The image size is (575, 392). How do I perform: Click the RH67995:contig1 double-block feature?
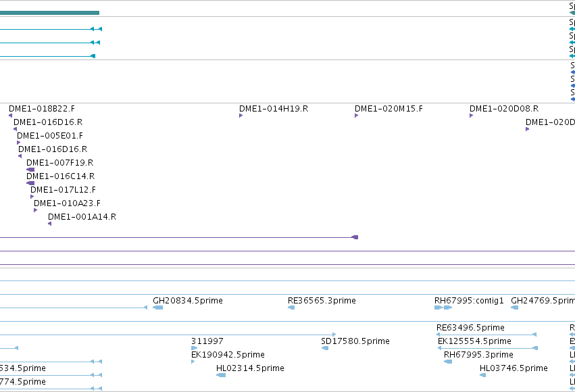pyautogui.click(x=443, y=308)
